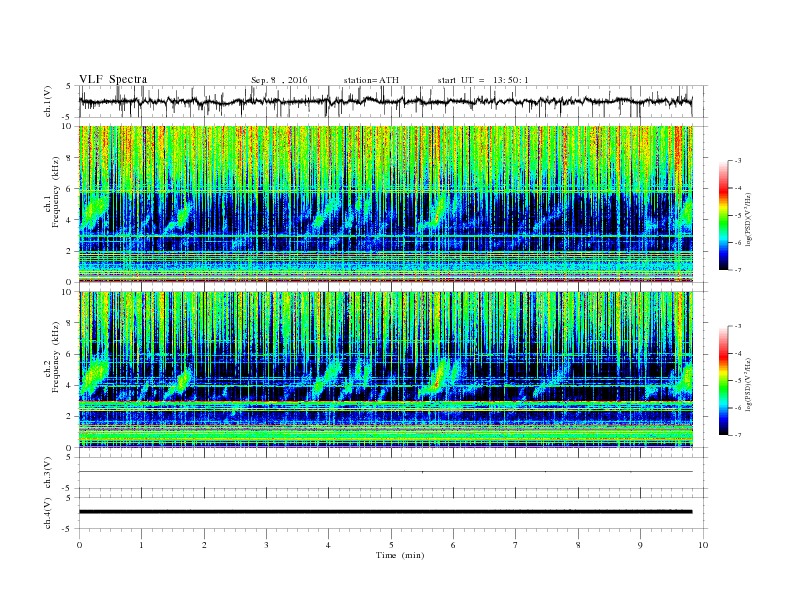Image resolution: width=792 pixels, height=612 pixels.
Task: Click the thick ch.4 voltage trace band
Action: point(385,512)
